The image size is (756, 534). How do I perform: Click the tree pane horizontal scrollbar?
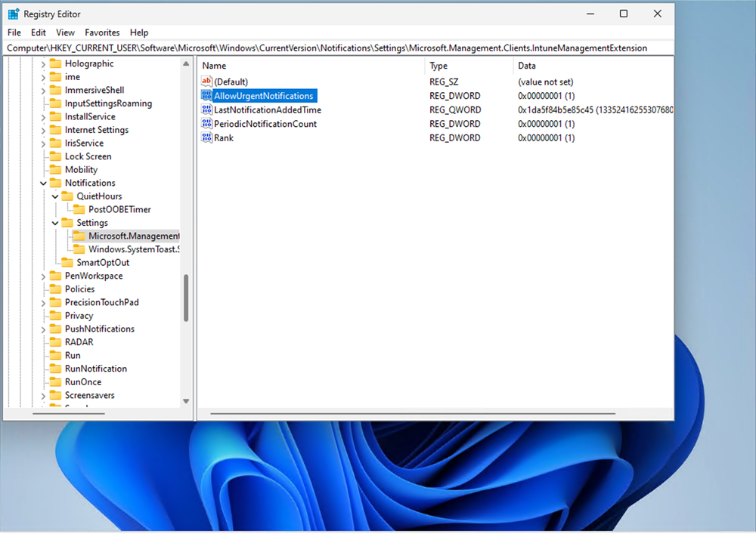point(69,413)
